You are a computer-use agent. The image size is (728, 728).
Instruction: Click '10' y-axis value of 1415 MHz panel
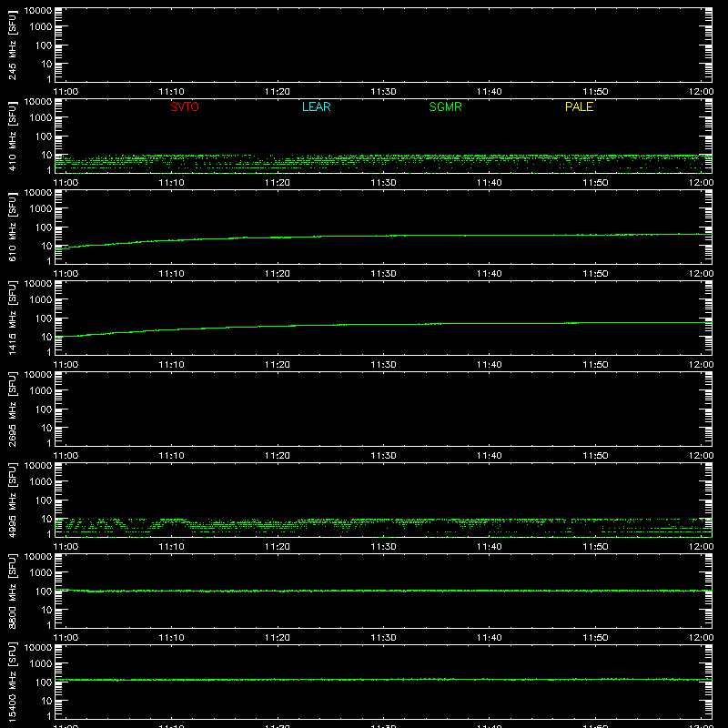click(x=46, y=337)
